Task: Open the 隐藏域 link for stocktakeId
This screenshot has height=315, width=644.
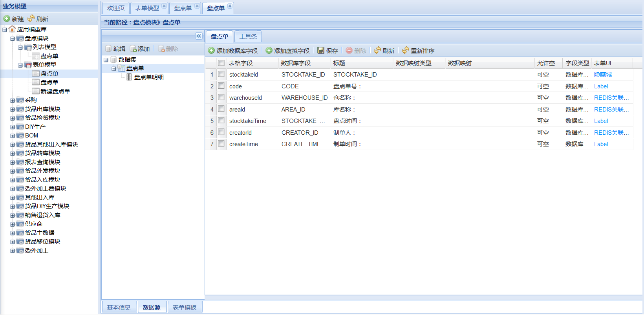Action: click(x=603, y=74)
